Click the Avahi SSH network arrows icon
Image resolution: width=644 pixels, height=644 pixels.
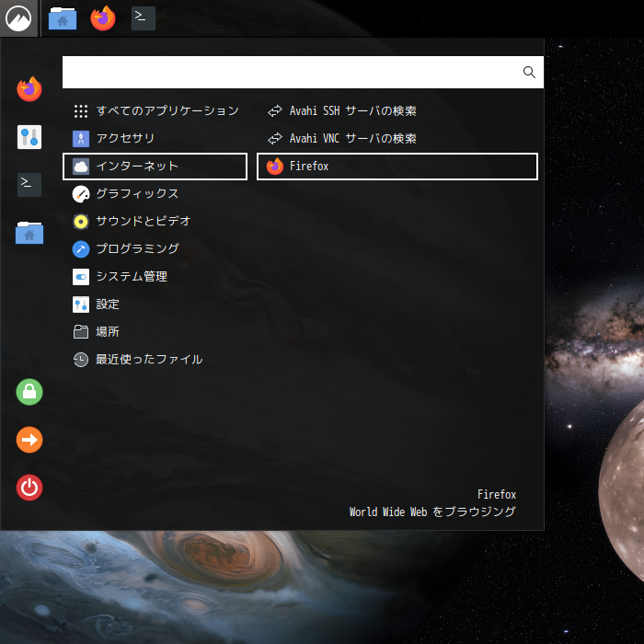pos(275,111)
